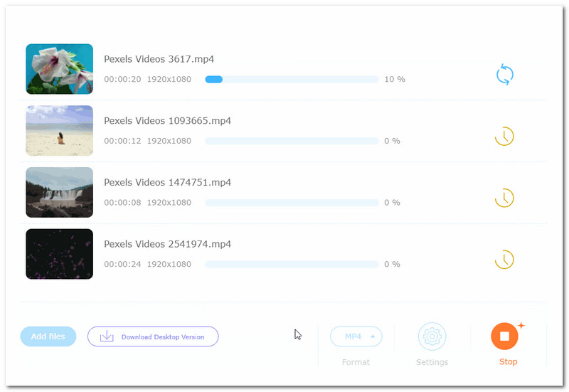Click the download tray icon in Desktop Version button
This screenshot has height=392, width=569.
[x=107, y=337]
